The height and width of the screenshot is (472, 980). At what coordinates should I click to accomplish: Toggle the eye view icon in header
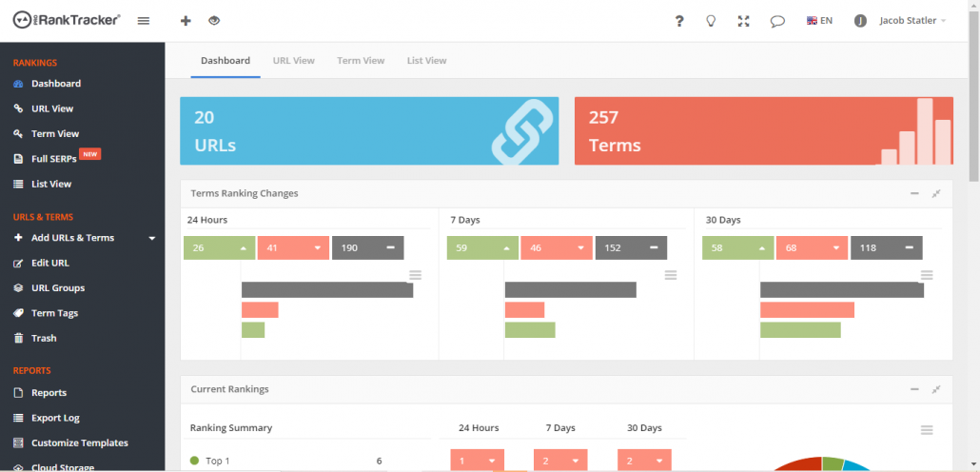214,21
